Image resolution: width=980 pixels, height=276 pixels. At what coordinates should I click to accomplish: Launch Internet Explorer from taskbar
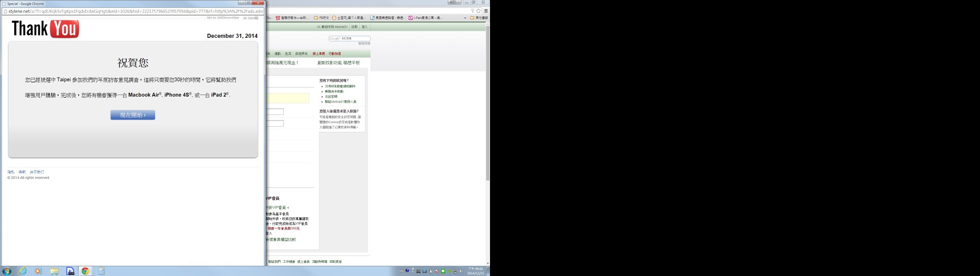coord(23,271)
